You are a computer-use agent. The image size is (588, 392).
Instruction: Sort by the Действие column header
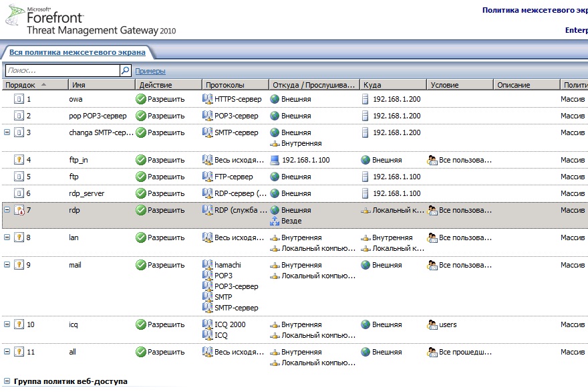point(168,85)
